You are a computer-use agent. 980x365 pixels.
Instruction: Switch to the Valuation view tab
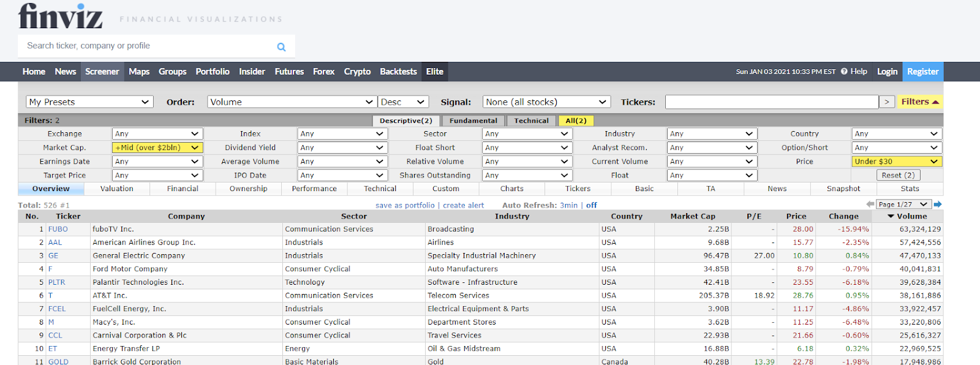(117, 189)
